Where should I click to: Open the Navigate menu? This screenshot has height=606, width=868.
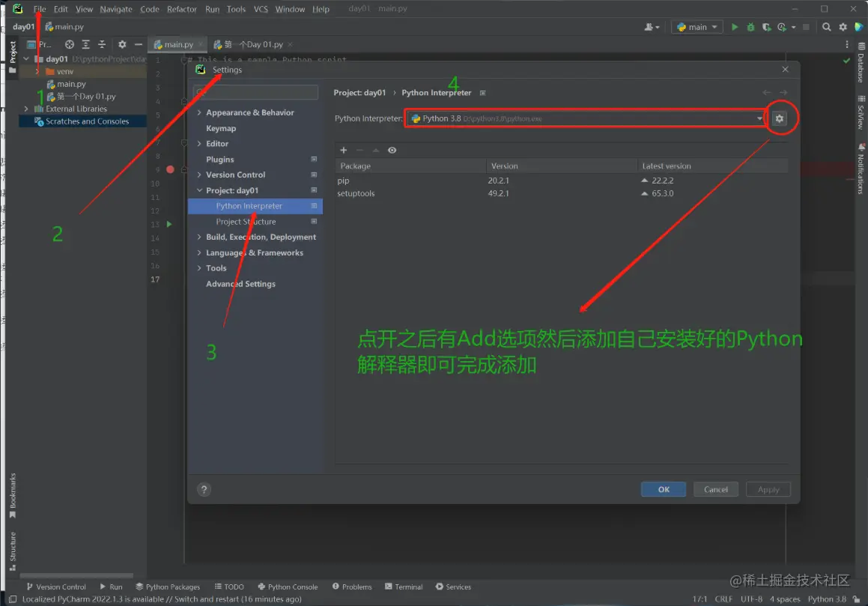[115, 9]
